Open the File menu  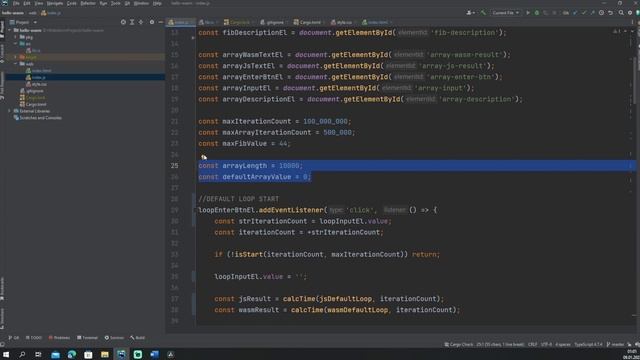click(16, 3)
